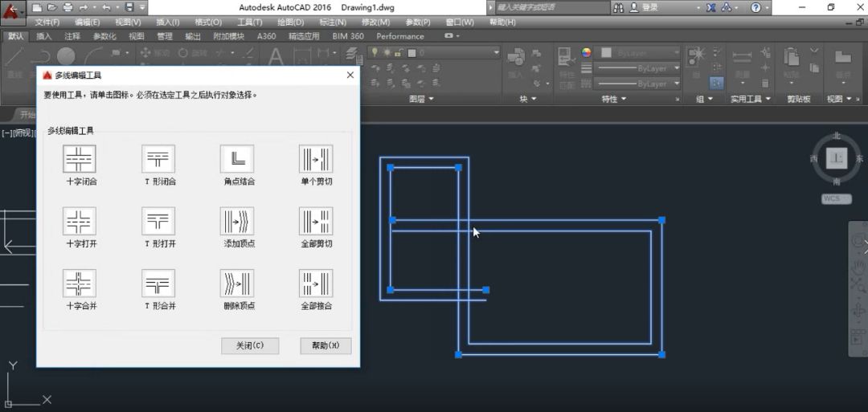This screenshot has width=868, height=412.
Task: Click the 北 direction on the ViewCube compass
Action: pos(837,135)
